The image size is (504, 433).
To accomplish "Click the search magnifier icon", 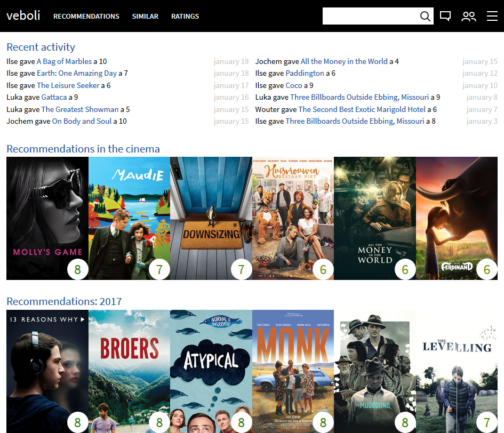I will point(425,16).
